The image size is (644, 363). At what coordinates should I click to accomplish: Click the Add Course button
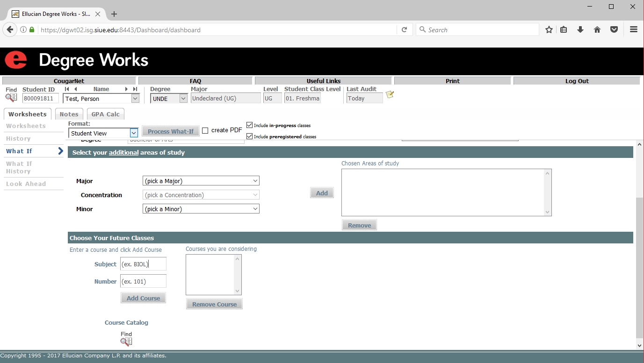(x=143, y=298)
